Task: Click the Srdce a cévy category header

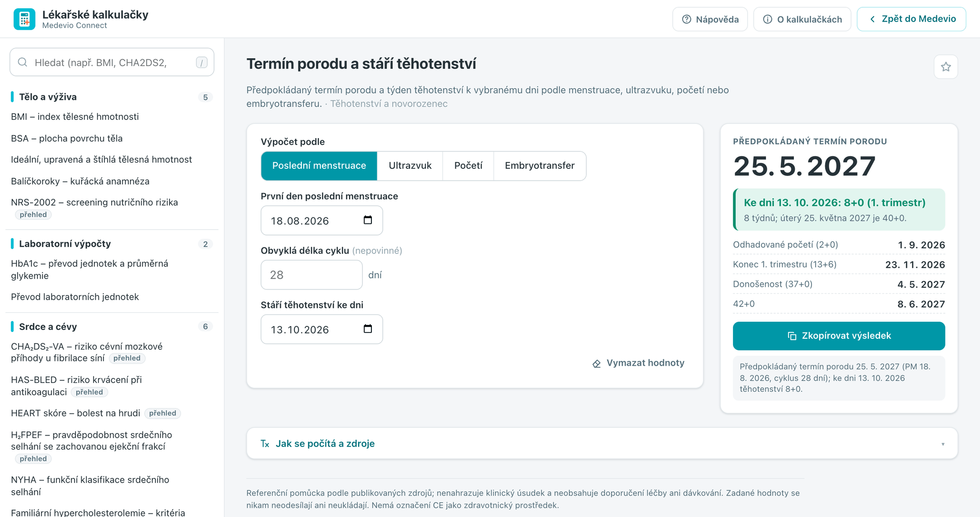Action: pyautogui.click(x=112, y=327)
